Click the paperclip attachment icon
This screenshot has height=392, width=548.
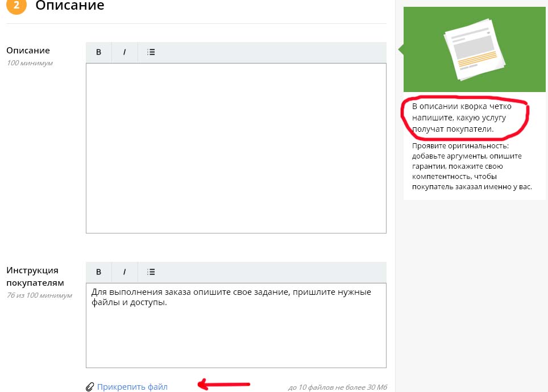[90, 387]
